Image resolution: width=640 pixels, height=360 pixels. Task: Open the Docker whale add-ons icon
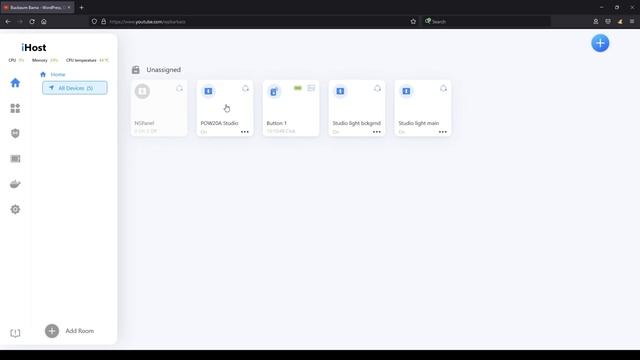[x=15, y=184]
